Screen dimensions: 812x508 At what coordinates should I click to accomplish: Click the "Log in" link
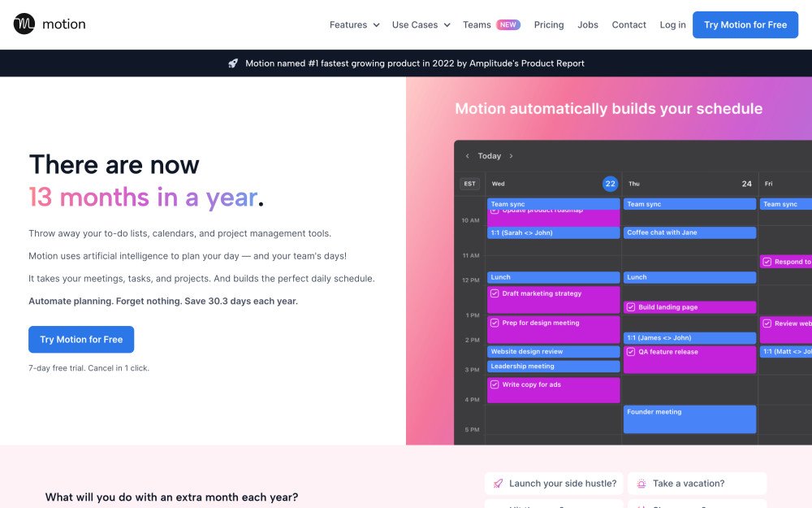[x=672, y=25]
